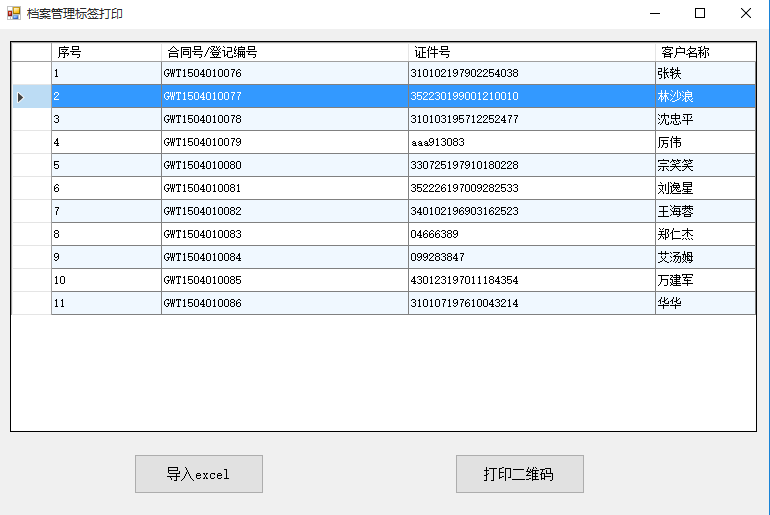770x515 pixels.
Task: Click ID cell 330725197910180228
Action: pyautogui.click(x=532, y=165)
